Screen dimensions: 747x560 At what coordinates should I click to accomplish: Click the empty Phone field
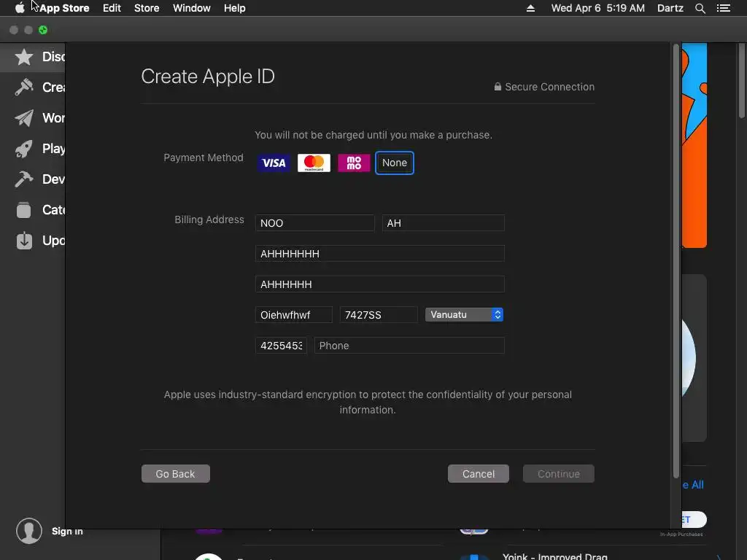coord(409,345)
